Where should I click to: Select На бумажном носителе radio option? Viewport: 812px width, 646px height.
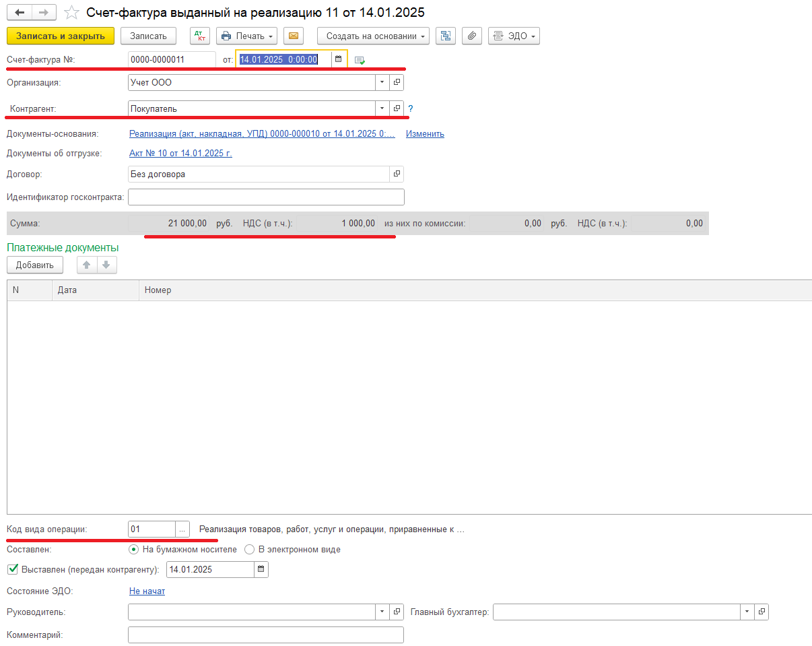pyautogui.click(x=133, y=549)
